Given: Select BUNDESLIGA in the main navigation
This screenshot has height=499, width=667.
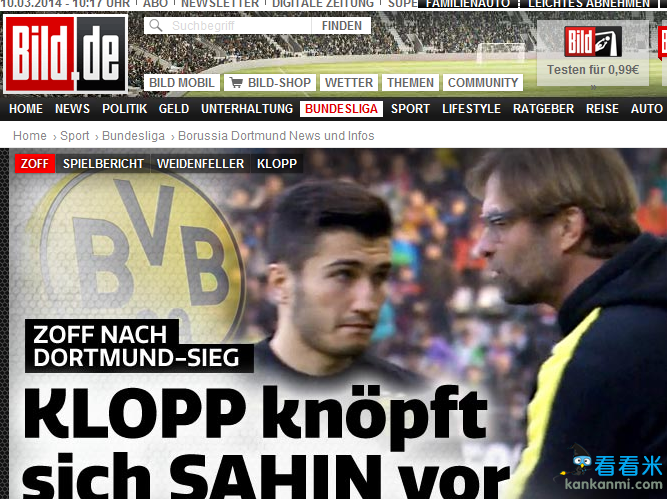Looking at the screenshot, I should pos(341,109).
